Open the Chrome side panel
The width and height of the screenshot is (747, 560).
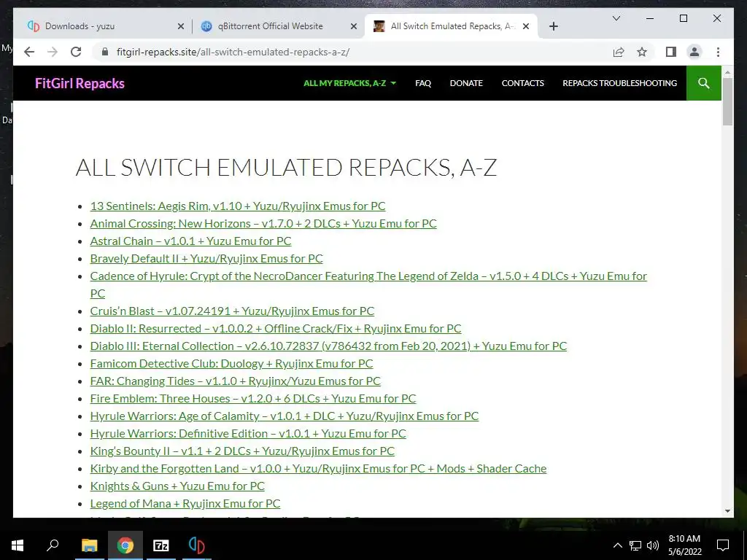tap(671, 52)
